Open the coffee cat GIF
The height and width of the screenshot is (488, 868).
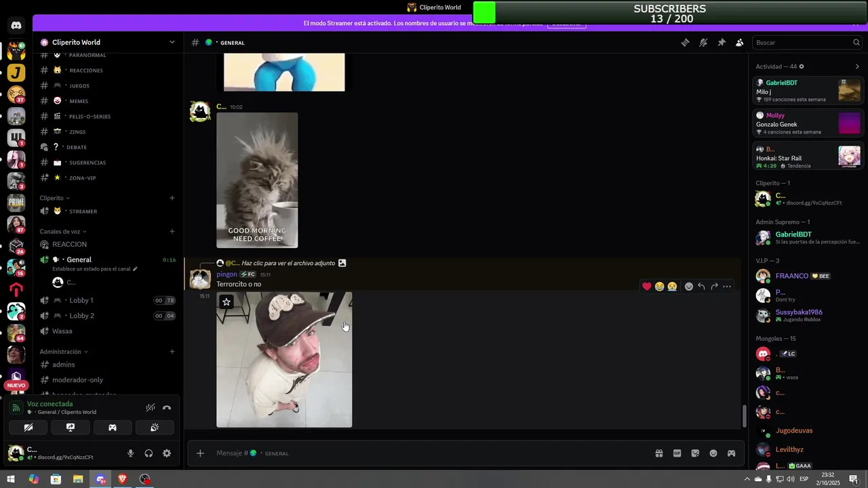257,180
